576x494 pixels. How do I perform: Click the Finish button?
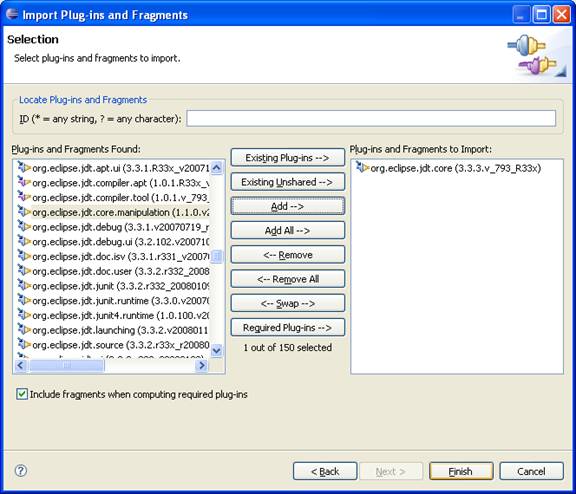pyautogui.click(x=461, y=471)
